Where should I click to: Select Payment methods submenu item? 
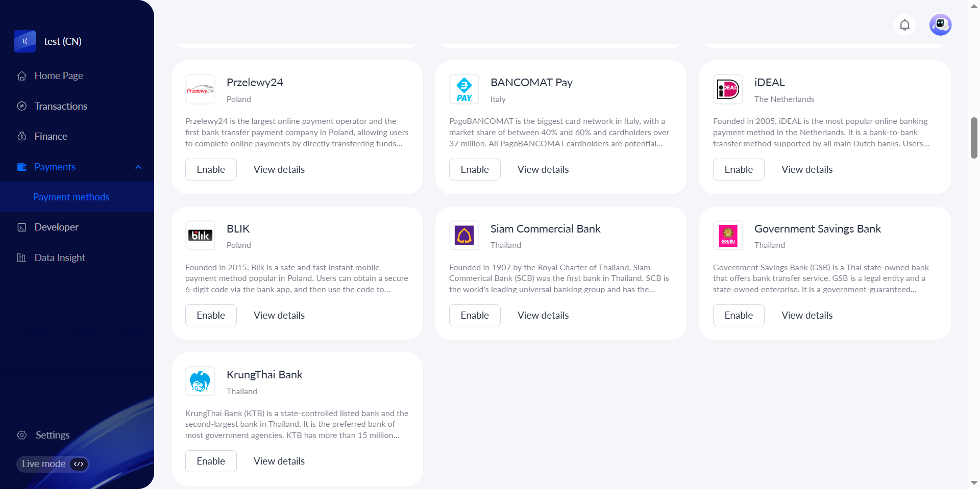tap(71, 197)
